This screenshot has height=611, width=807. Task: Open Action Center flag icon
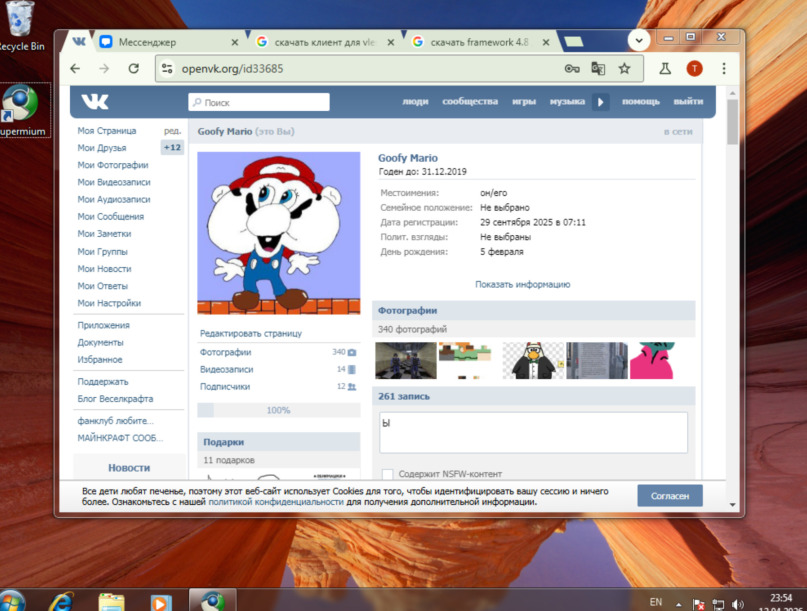coord(698,604)
